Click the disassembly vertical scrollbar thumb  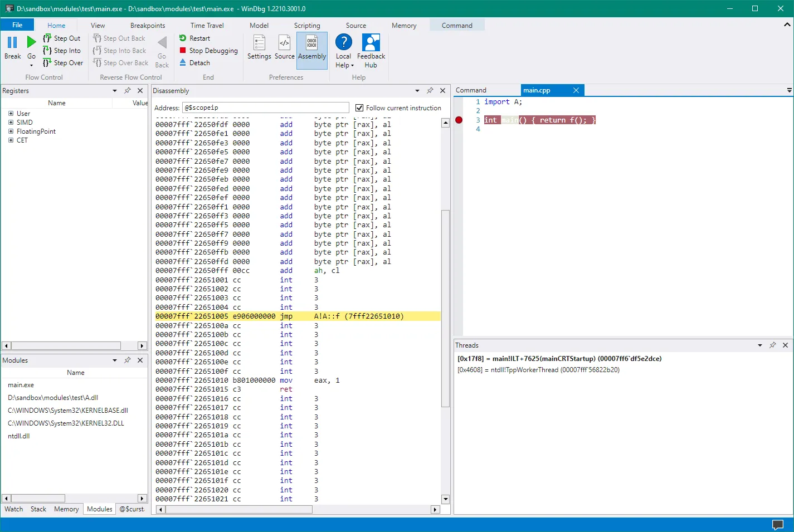(445, 308)
